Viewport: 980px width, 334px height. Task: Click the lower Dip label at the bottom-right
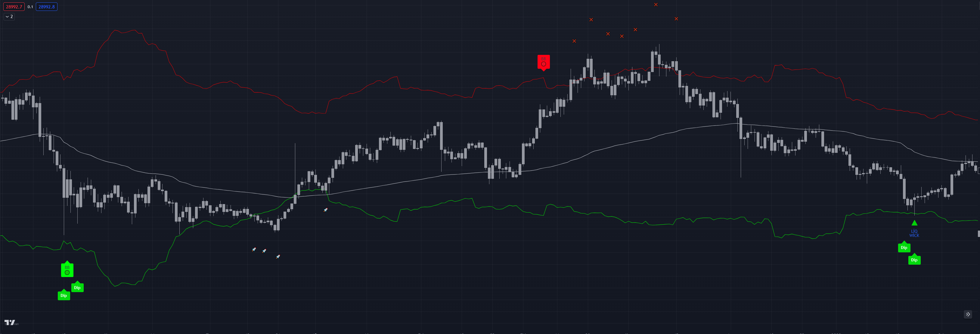coord(914,260)
